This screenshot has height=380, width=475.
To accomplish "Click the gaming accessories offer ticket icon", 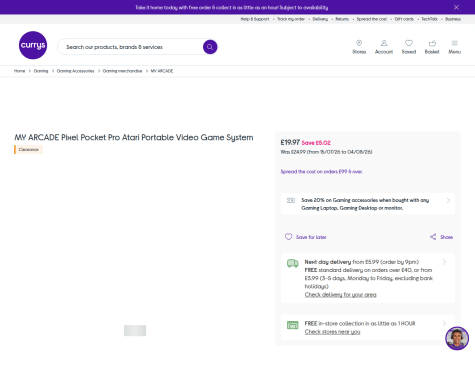I will 291,200.
